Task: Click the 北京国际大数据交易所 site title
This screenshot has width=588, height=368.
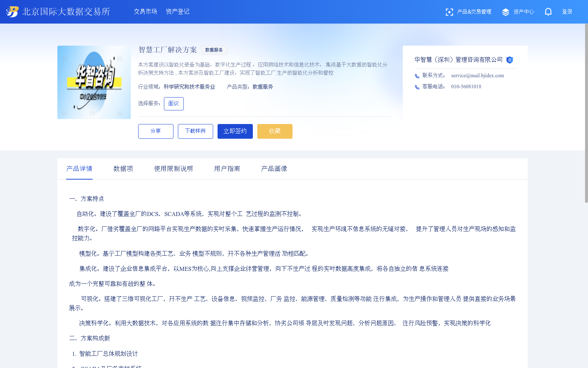Action: point(67,12)
